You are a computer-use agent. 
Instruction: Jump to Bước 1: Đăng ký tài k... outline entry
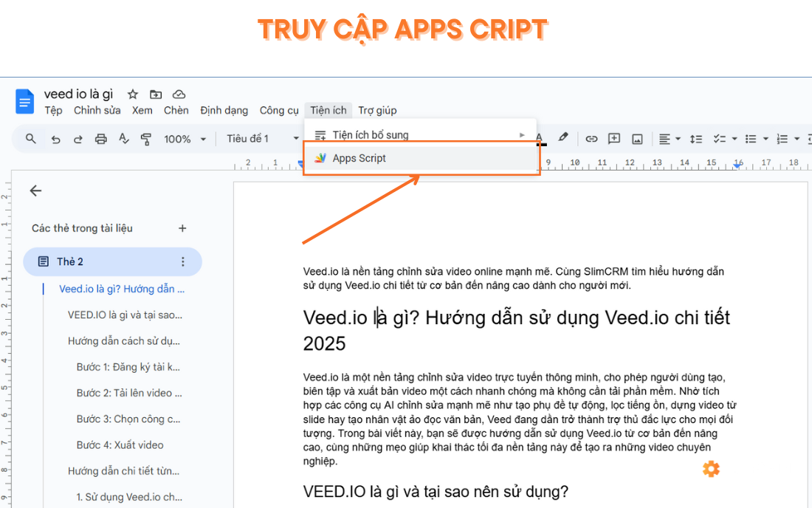[x=128, y=367]
